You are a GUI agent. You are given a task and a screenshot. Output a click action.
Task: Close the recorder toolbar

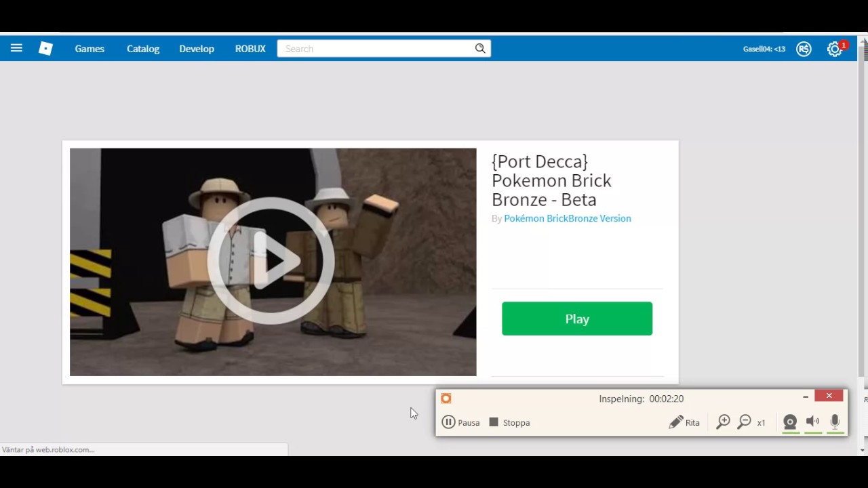(x=829, y=396)
